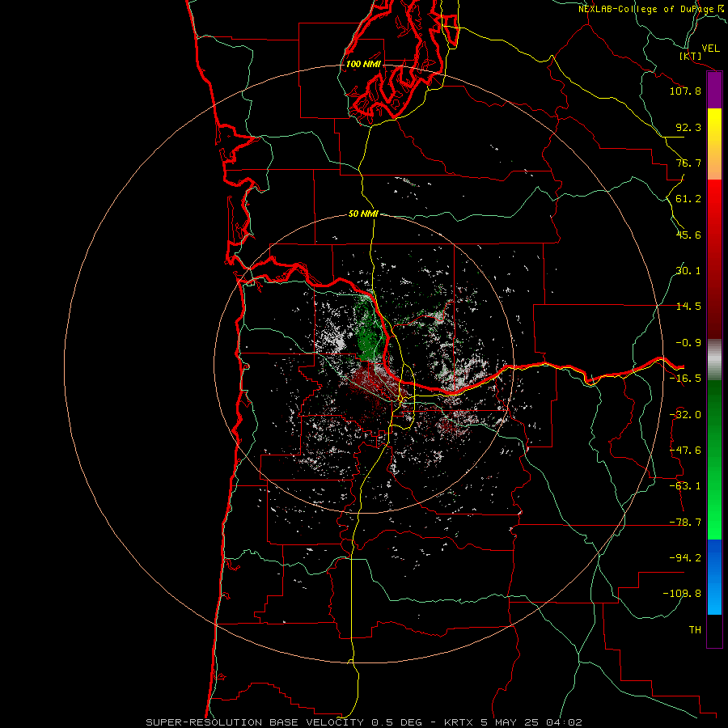Screen dimensions: 728x728
Task: Click the 61.2 velocity scale value
Action: click(688, 199)
